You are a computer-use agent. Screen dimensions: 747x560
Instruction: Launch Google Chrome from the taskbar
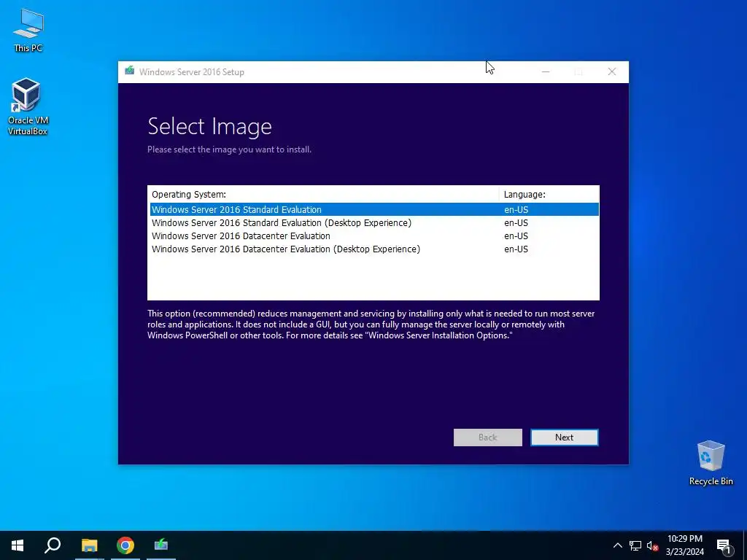125,545
